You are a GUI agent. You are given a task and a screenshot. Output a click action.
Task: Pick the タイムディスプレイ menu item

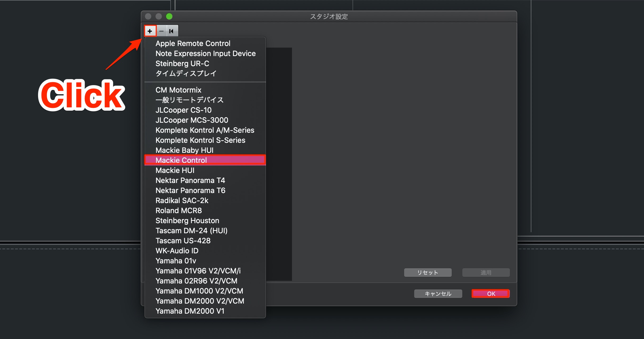[205, 74]
